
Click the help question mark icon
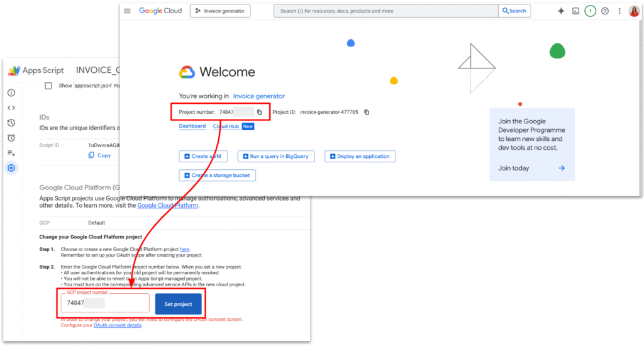coord(605,11)
